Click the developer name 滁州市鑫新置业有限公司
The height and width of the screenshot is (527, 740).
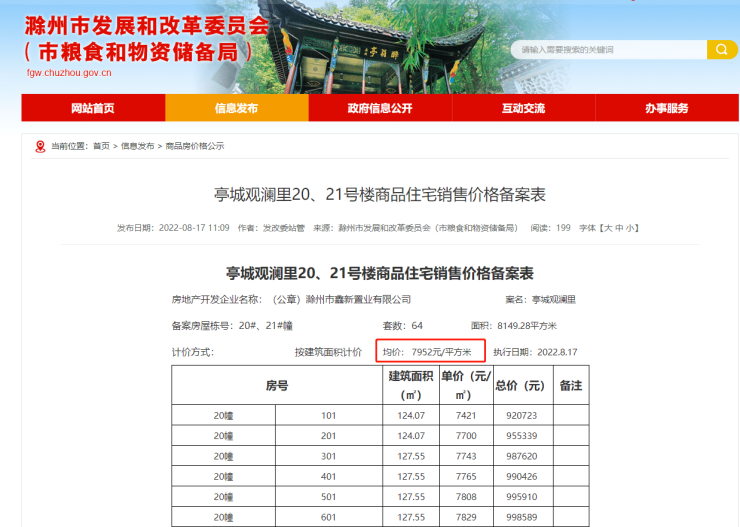point(358,300)
